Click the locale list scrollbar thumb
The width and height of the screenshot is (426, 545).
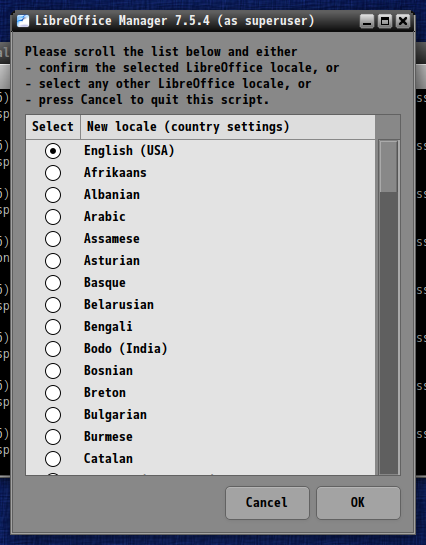pyautogui.click(x=388, y=166)
